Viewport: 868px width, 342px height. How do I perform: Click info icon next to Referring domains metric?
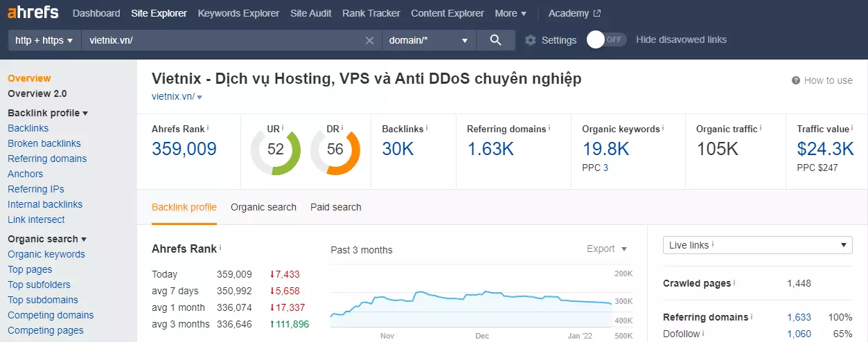point(550,129)
